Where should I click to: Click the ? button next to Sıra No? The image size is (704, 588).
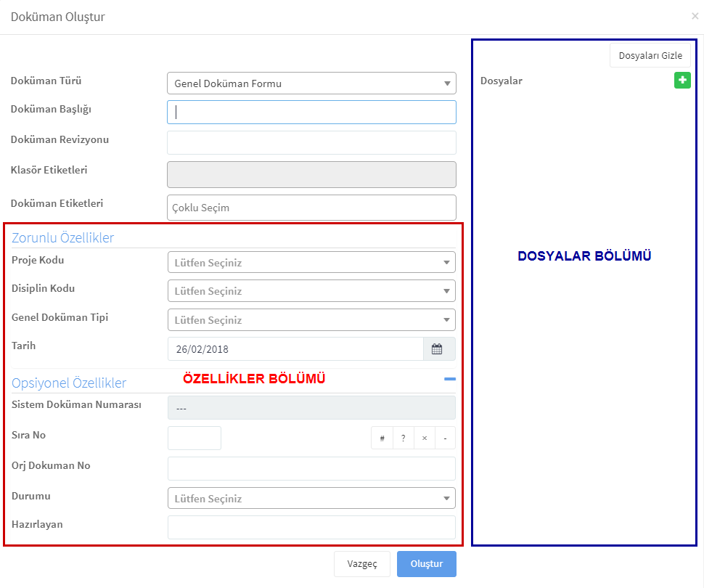(x=404, y=438)
